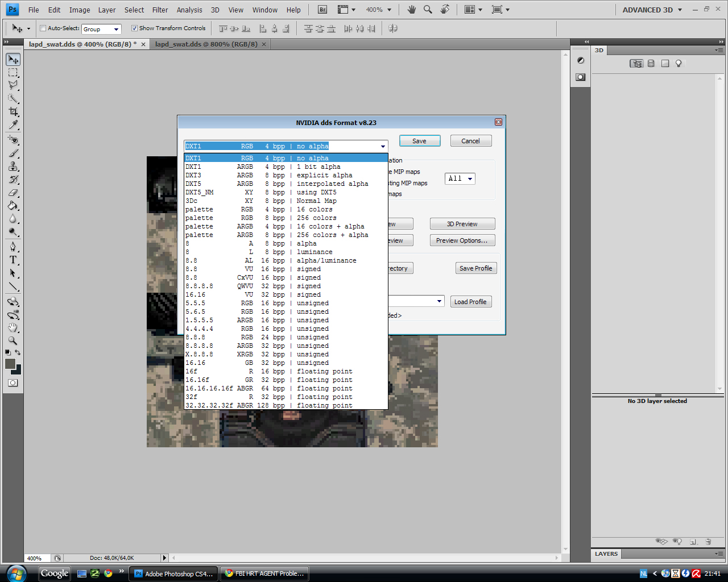Viewport: 728px width, 582px height.
Task: Select the Hand tool in the toolbox
Action: click(x=13, y=328)
